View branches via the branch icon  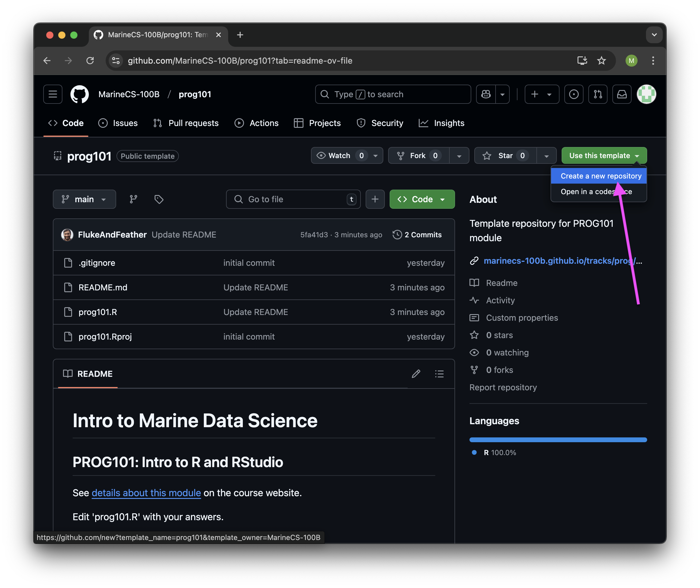click(x=133, y=199)
